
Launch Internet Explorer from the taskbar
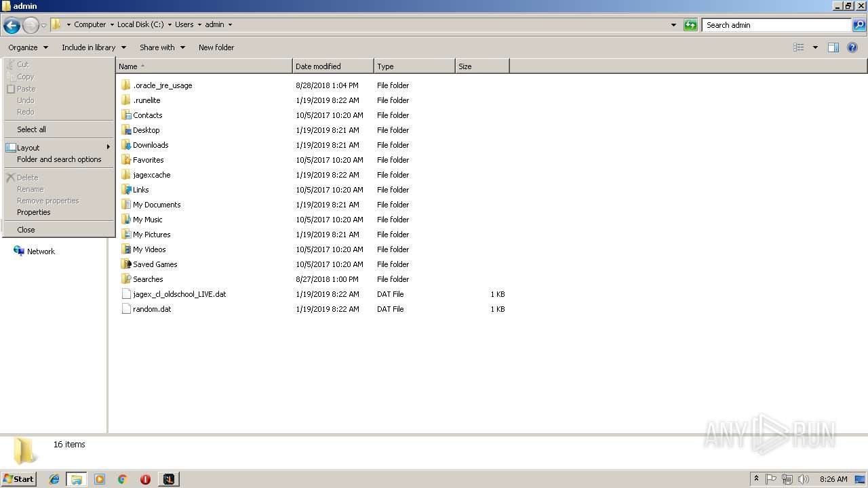click(54, 479)
